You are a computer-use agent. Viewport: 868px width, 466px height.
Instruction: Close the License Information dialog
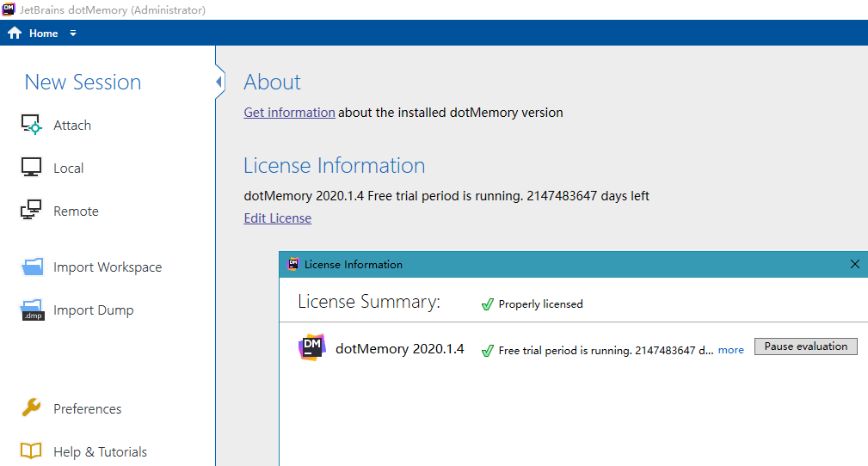click(x=855, y=265)
